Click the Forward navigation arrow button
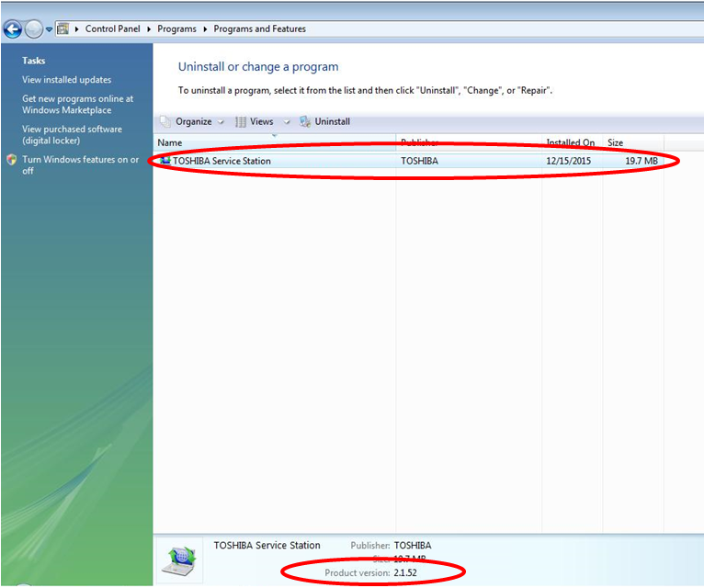Image resolution: width=704 pixels, height=588 pixels. pyautogui.click(x=34, y=28)
